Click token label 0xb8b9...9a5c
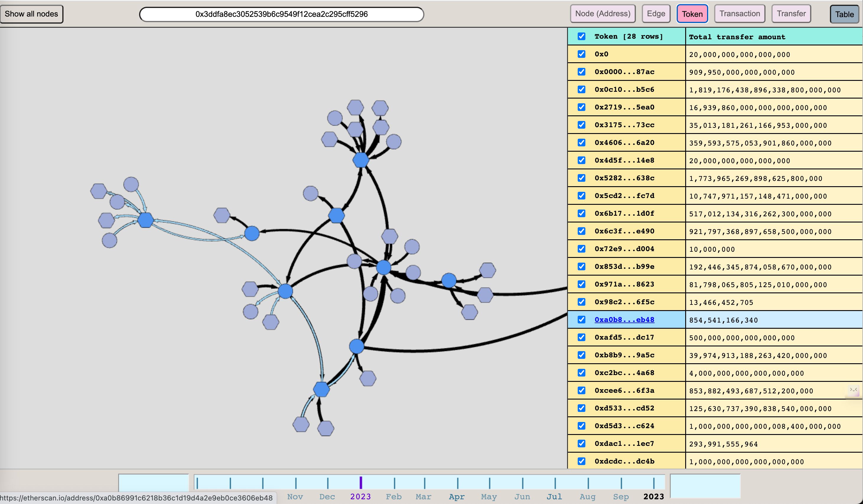 coord(624,355)
